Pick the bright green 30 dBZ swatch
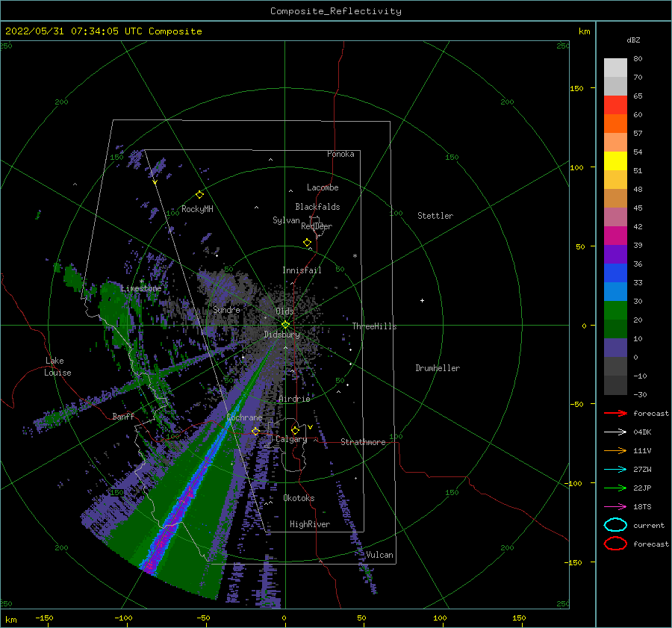672x628 pixels. 615,310
